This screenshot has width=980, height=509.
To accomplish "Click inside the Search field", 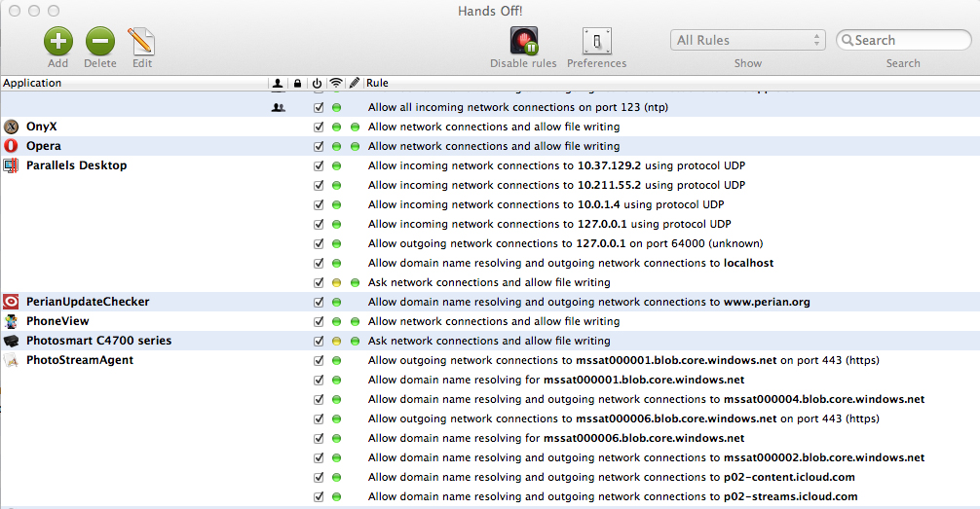I will (x=903, y=40).
